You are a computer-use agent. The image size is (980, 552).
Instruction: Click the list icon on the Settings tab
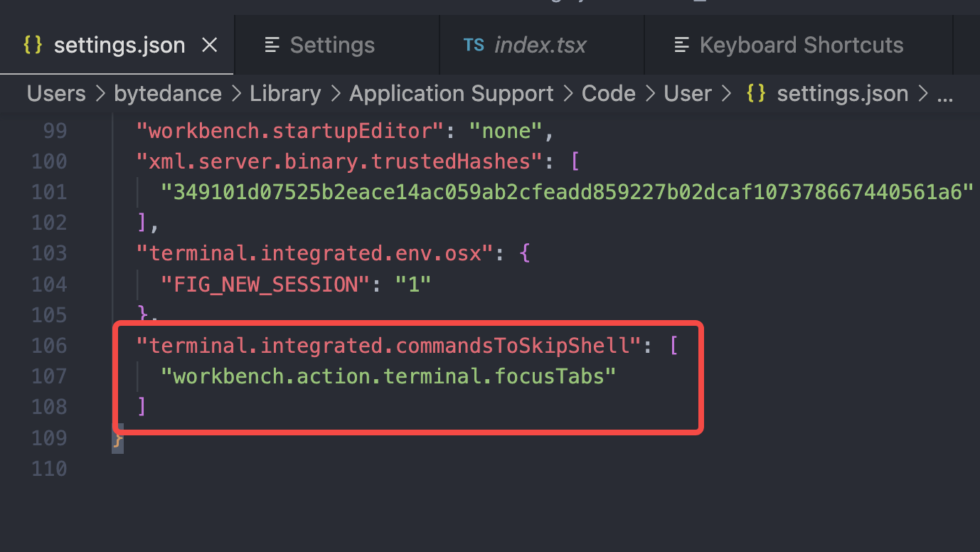[x=272, y=44]
